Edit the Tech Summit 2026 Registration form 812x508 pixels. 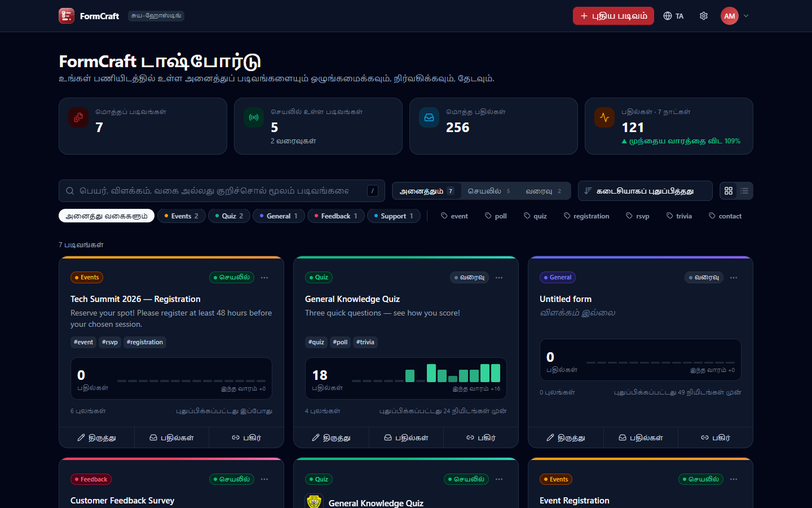[x=97, y=437]
